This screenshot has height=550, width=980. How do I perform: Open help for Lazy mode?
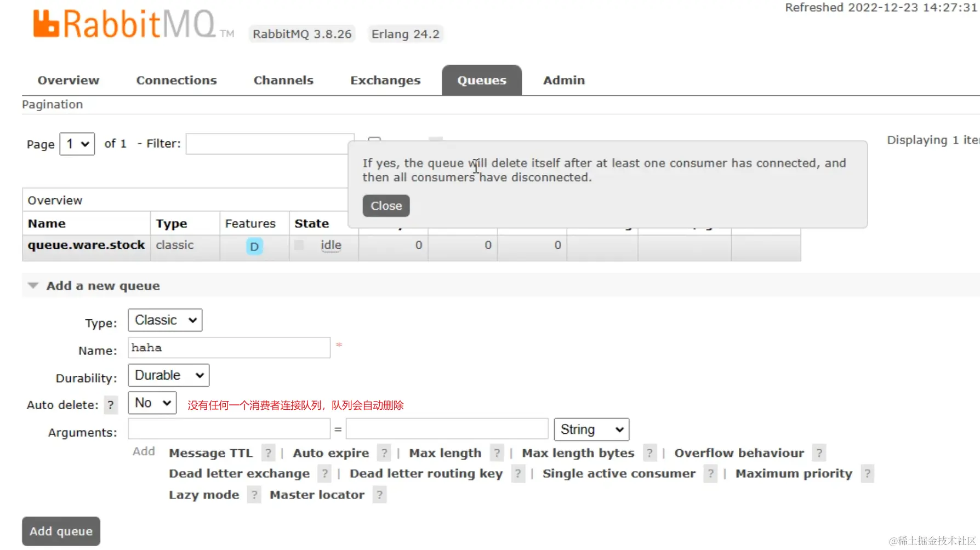[x=254, y=495]
